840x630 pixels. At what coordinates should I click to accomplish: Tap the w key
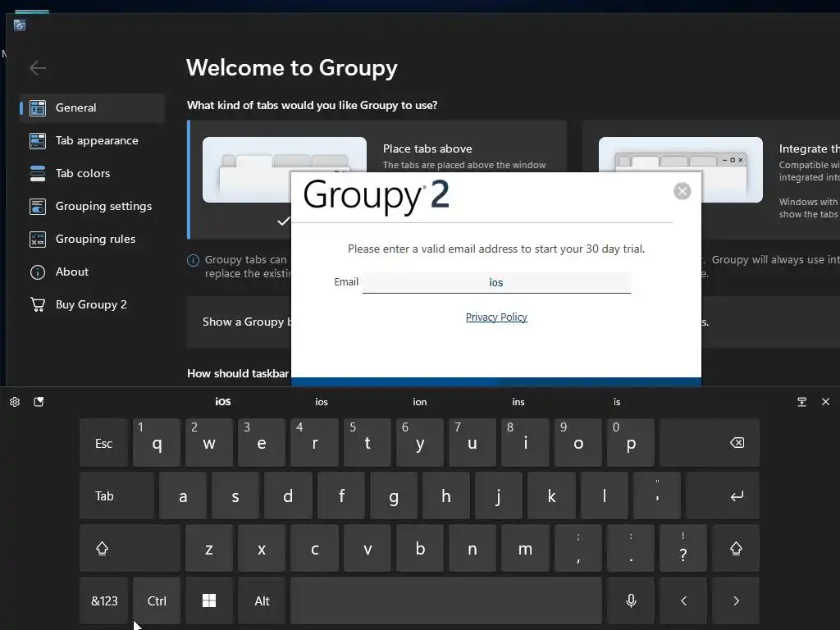point(209,443)
